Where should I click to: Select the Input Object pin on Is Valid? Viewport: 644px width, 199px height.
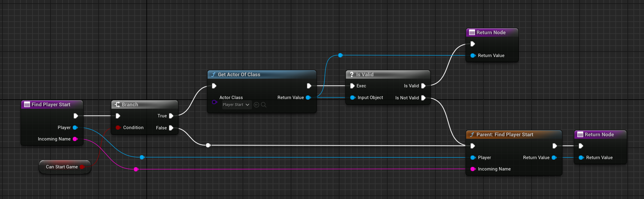(x=353, y=98)
